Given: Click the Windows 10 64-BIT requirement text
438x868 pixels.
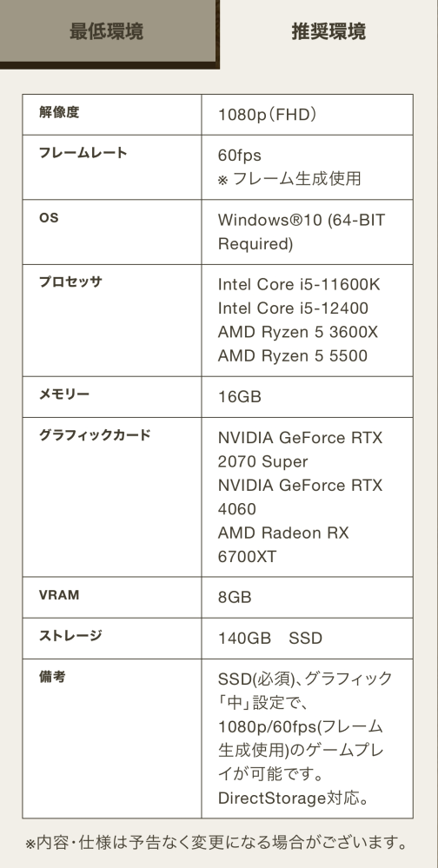Looking at the screenshot, I should [x=302, y=232].
